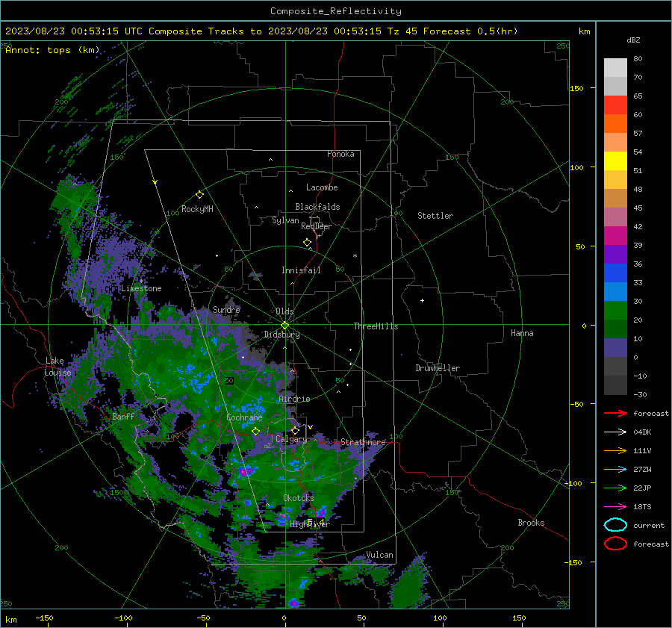Click the Blackfalds town label

317,207
